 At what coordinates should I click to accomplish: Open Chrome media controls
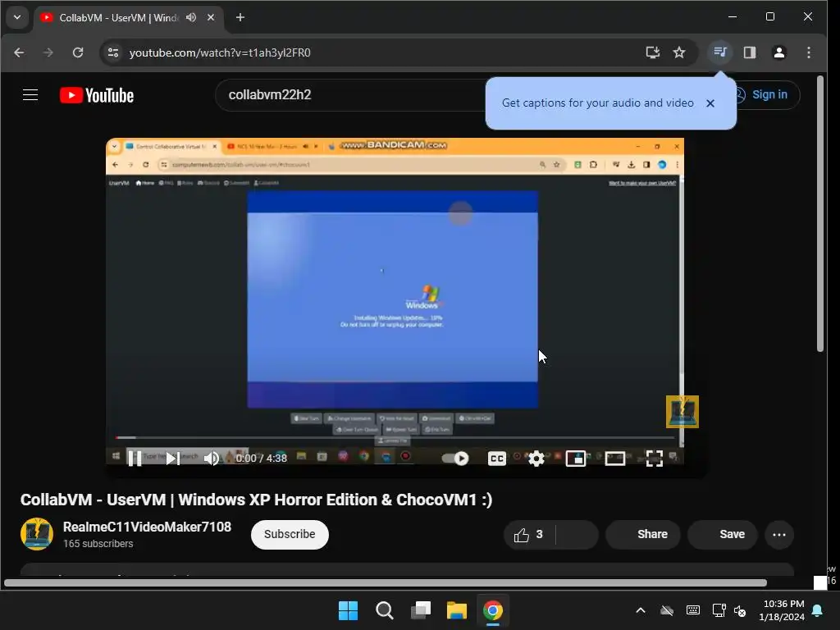pos(720,52)
